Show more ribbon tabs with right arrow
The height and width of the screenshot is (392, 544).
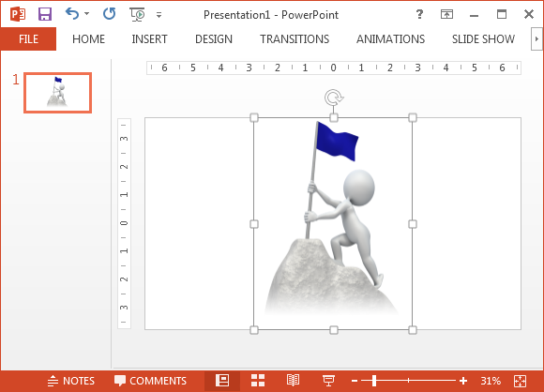tap(536, 38)
